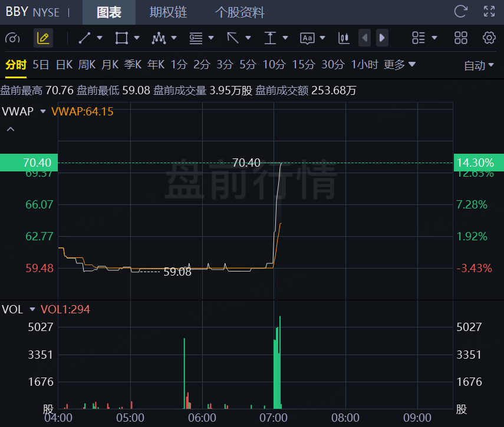The height and width of the screenshot is (427, 504).
Task: Click the 14.30% percentage label
Action: tap(479, 163)
